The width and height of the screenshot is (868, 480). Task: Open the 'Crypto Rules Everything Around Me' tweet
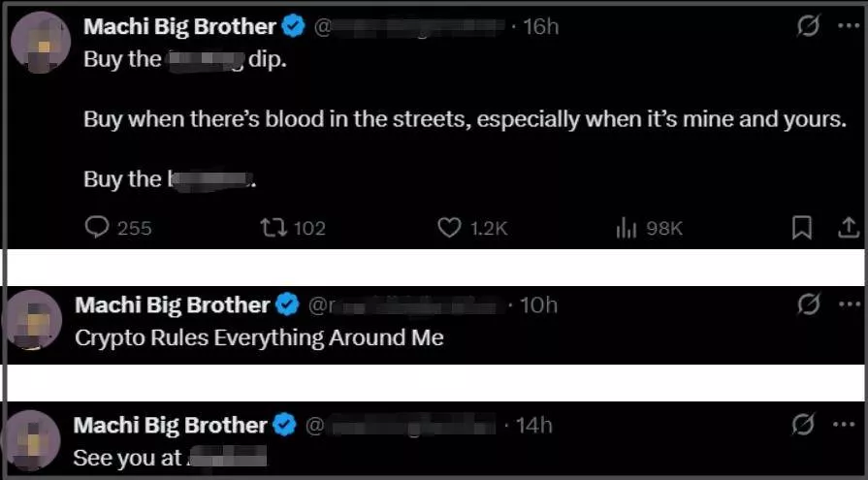tap(259, 338)
